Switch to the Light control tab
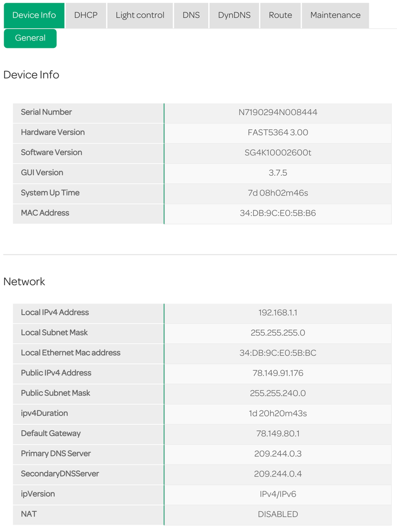 [x=140, y=15]
